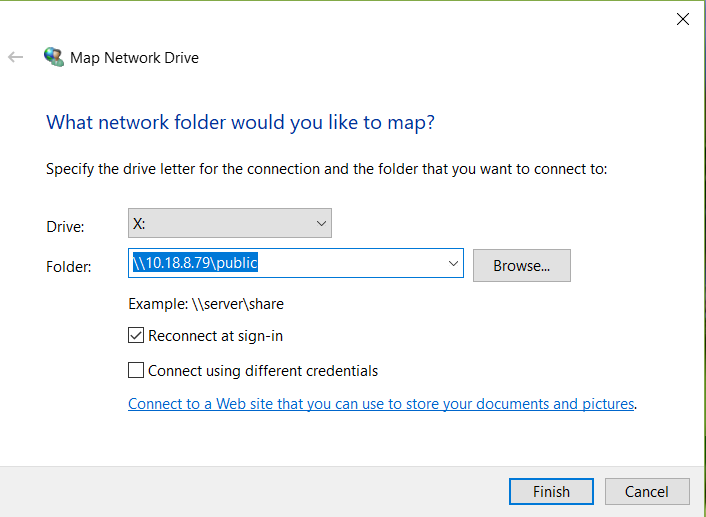The width and height of the screenshot is (706, 517).
Task: Open the Connect to a Web site link
Action: [x=381, y=404]
